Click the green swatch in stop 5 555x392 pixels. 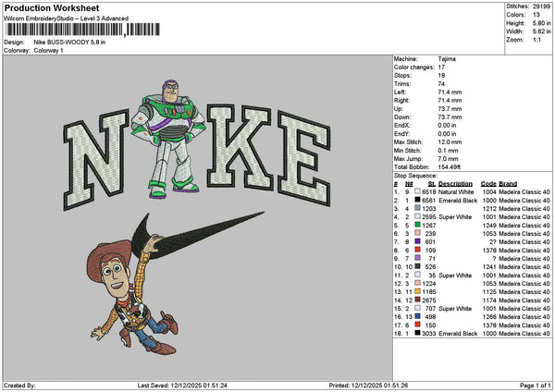(418, 225)
